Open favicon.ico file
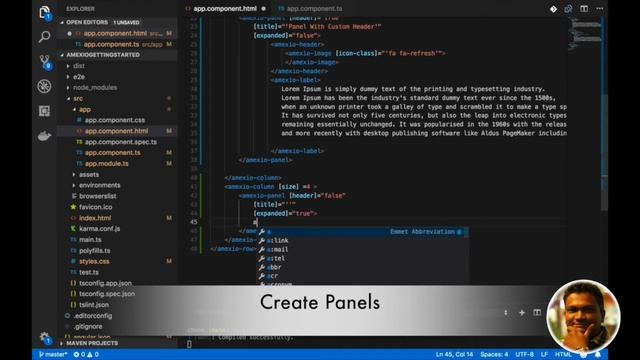The width and height of the screenshot is (640, 360). [96, 207]
